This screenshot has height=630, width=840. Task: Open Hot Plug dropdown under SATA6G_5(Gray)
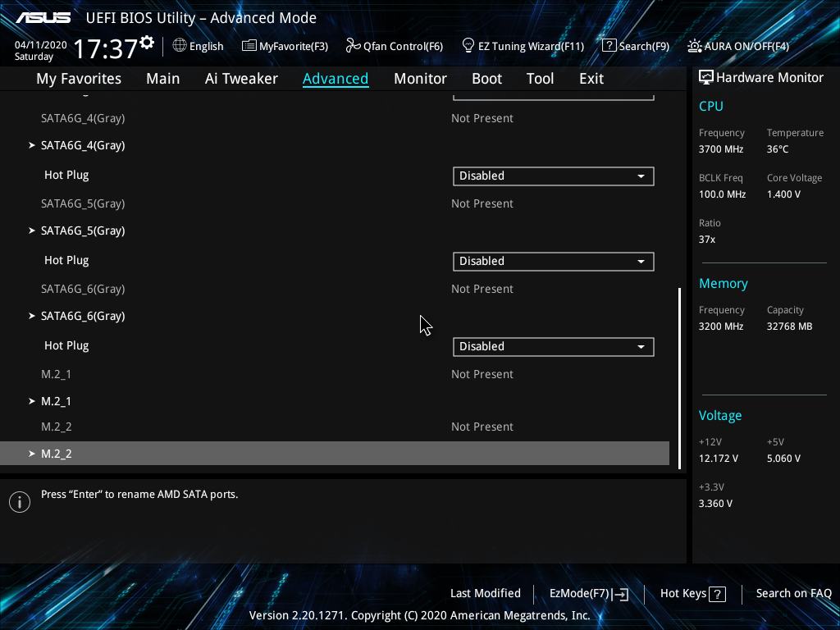click(554, 262)
